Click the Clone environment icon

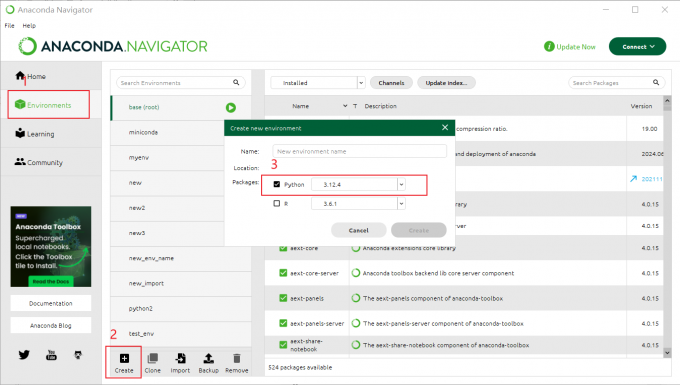[x=153, y=358]
